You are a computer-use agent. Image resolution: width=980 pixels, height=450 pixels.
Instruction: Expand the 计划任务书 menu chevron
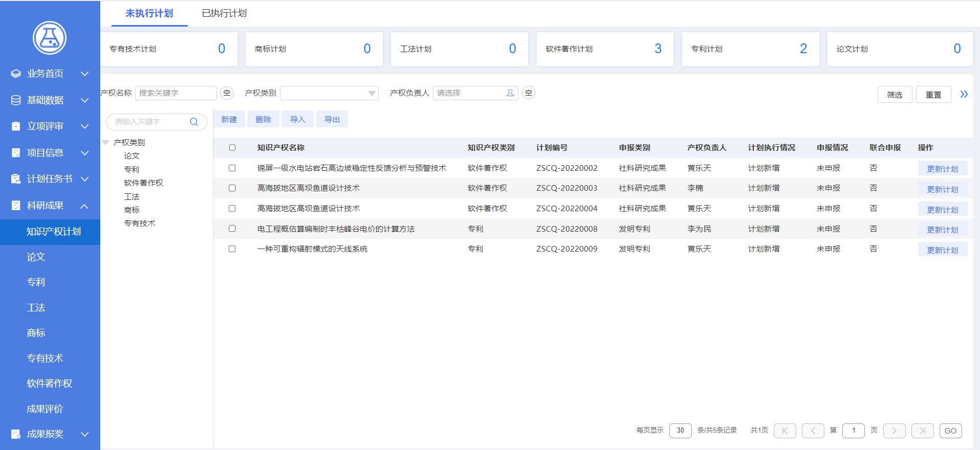tap(85, 179)
